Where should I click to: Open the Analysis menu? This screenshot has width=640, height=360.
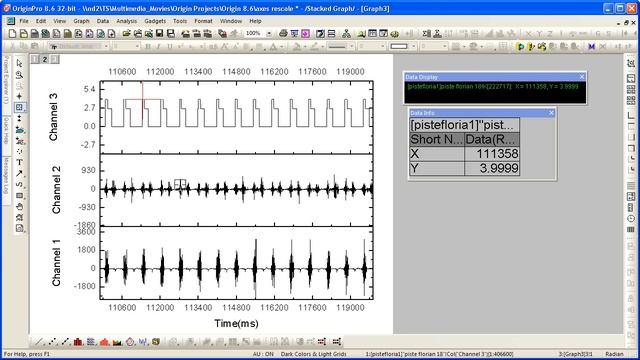click(x=127, y=21)
